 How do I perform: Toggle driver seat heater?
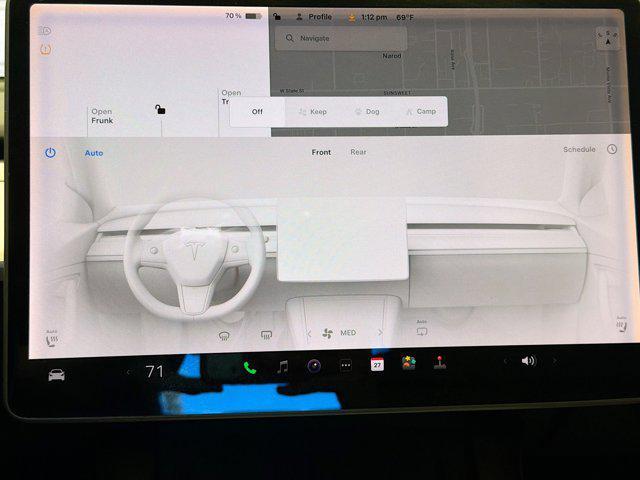coord(52,339)
